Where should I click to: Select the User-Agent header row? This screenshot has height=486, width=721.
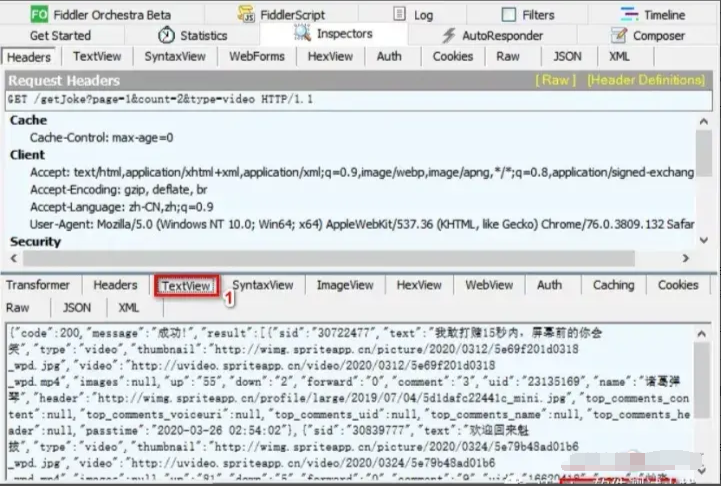[362, 224]
